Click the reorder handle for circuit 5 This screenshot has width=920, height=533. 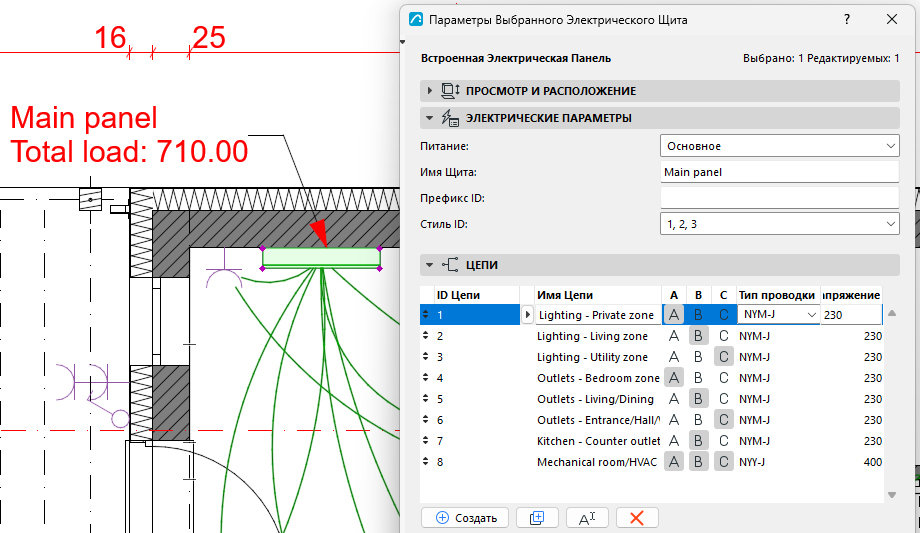click(x=425, y=399)
